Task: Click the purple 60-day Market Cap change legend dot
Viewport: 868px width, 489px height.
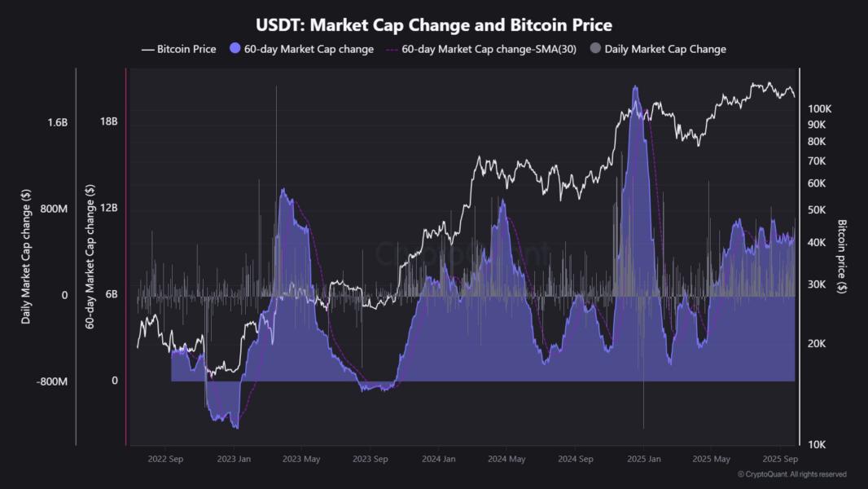Action: point(235,49)
